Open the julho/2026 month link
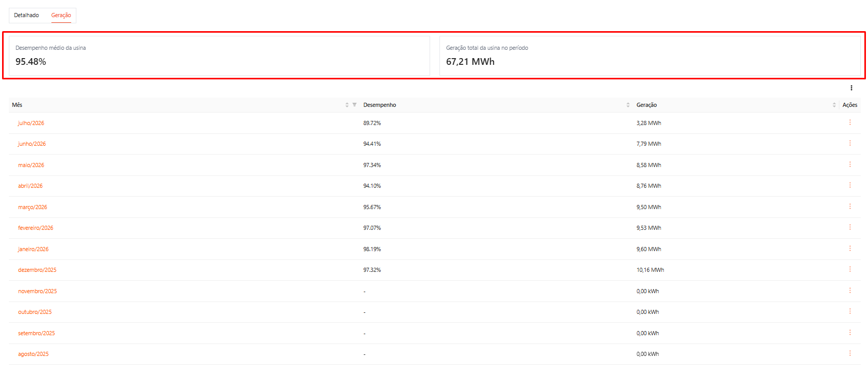The width and height of the screenshot is (868, 385). pos(31,123)
